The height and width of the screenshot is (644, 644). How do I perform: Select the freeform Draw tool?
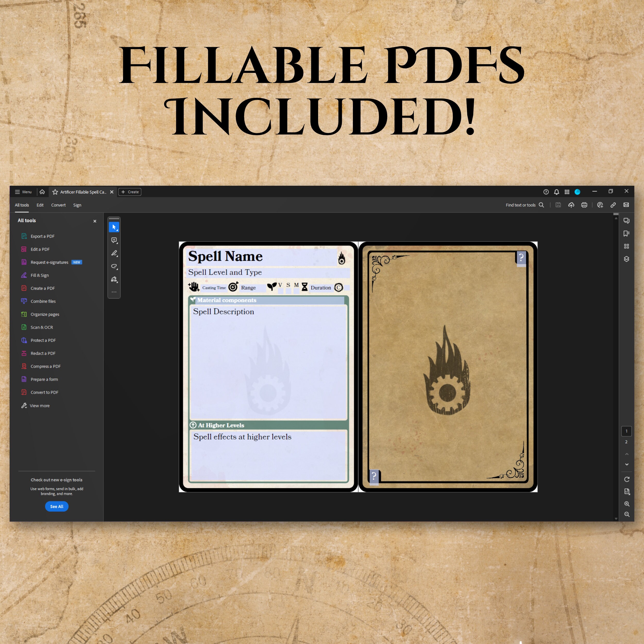[x=114, y=266]
